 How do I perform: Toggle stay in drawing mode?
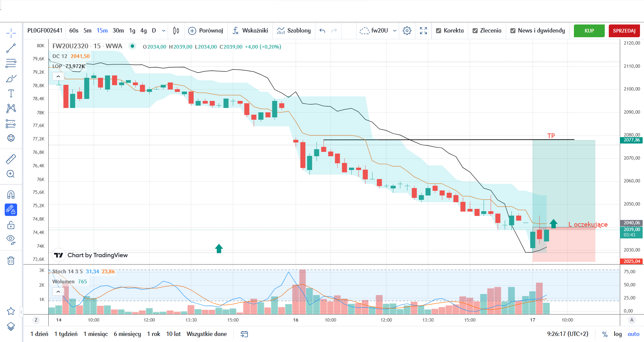pyautogui.click(x=11, y=210)
